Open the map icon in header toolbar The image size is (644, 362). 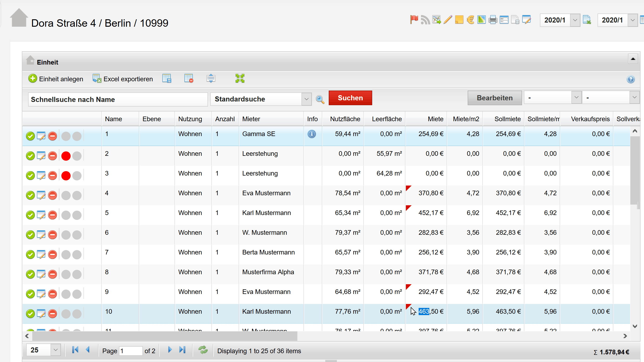click(x=481, y=20)
